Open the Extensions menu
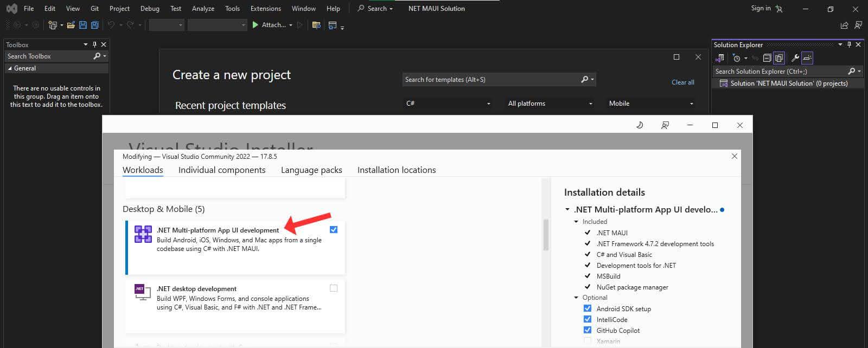The image size is (868, 348). pos(266,9)
